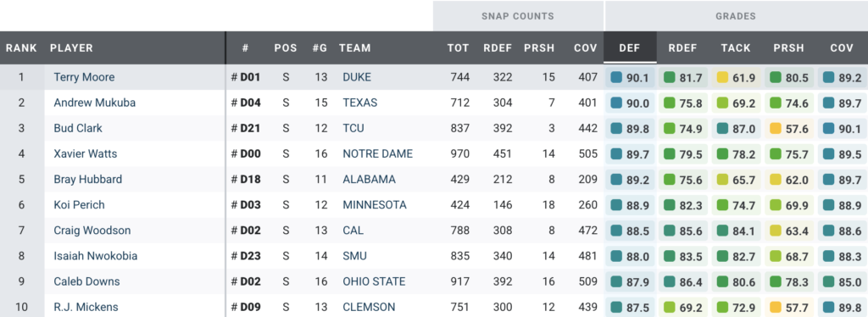
Task: Sort by the PLAYER column header
Action: click(x=71, y=47)
